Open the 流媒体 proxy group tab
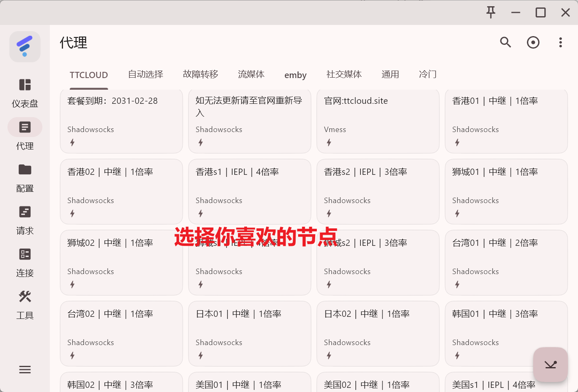 [x=251, y=75]
